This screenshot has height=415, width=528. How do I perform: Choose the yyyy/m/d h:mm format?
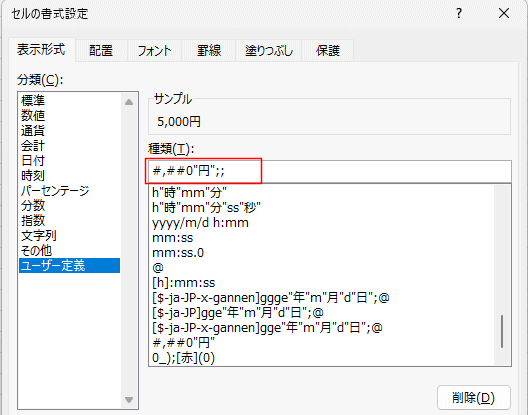pyautogui.click(x=200, y=223)
